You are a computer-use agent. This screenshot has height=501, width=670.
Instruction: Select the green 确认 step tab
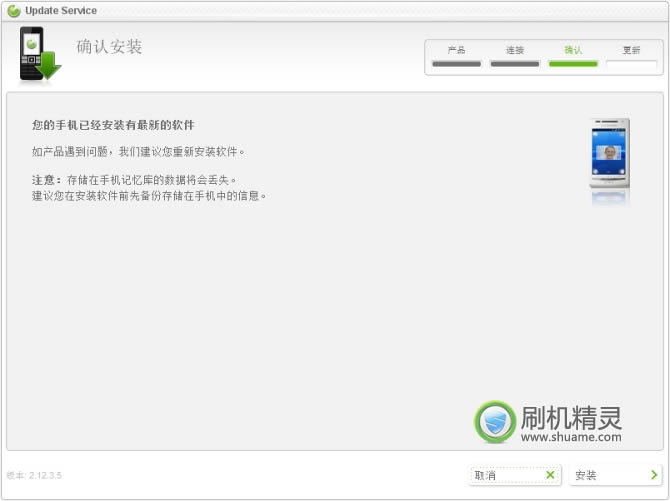(573, 49)
